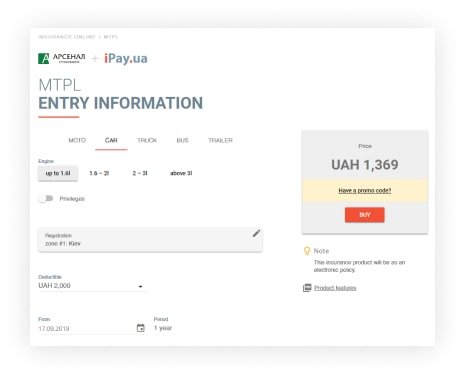Click the iPay.ua logo
Image resolution: width=465 pixels, height=378 pixels.
point(126,58)
